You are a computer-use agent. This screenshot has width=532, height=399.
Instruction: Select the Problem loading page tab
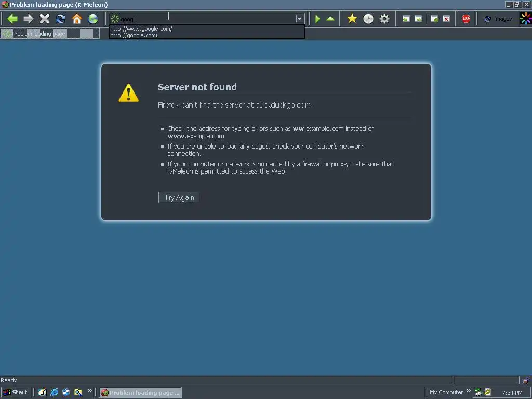(50, 34)
